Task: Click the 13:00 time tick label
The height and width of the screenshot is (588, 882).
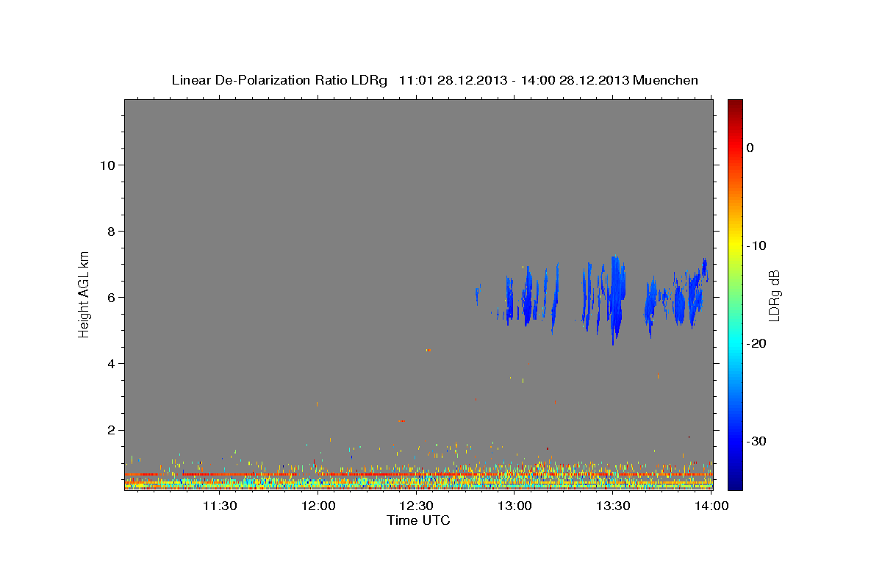Action: pos(515,506)
